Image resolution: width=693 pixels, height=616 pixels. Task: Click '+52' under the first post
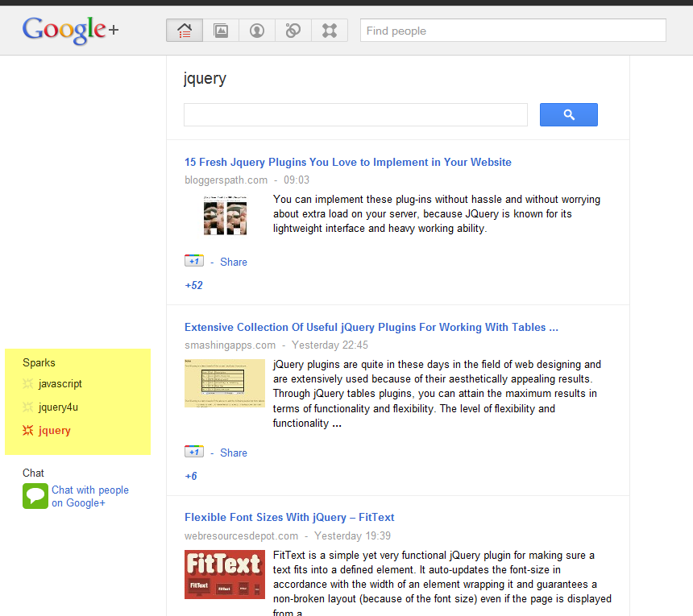[193, 285]
